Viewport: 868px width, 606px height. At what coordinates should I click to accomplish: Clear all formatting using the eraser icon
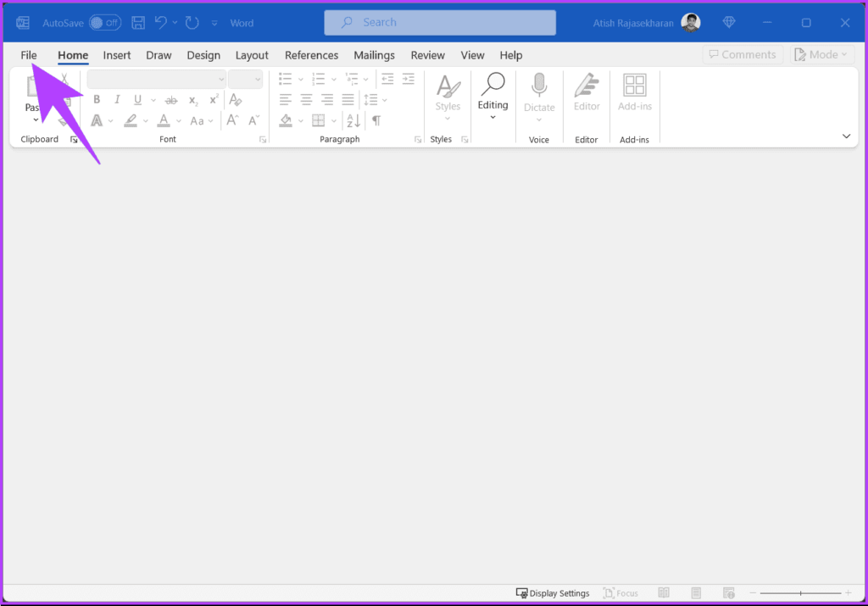[x=236, y=99]
